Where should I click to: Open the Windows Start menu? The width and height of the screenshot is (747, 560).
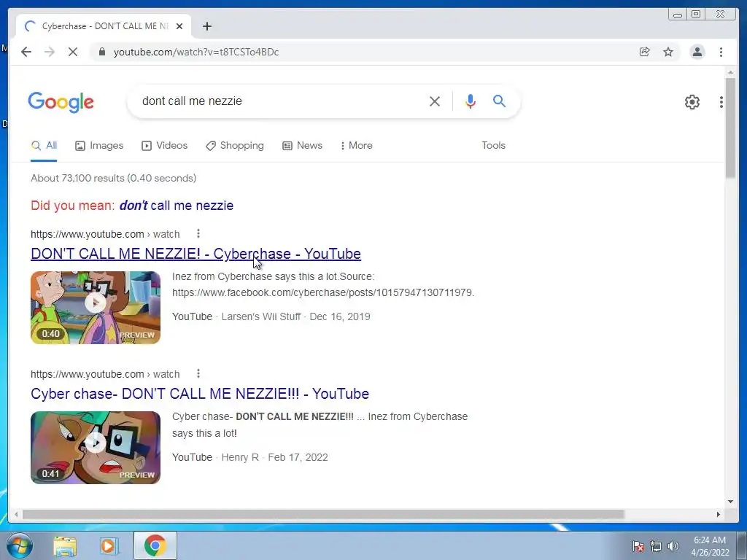(x=20, y=545)
